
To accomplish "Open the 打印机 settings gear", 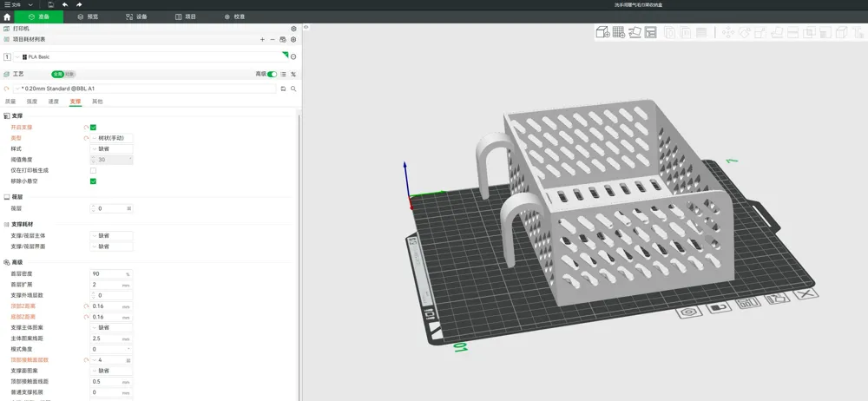I will [x=293, y=29].
